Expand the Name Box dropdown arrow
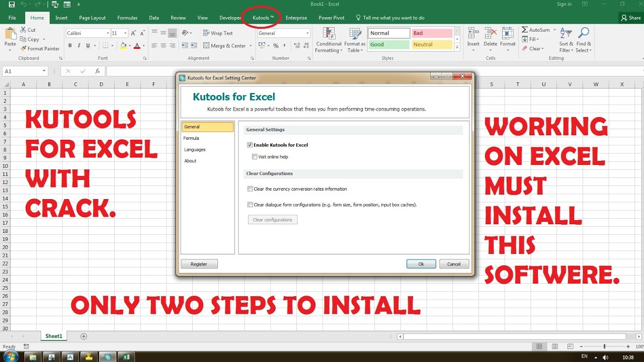The image size is (644, 362). (44, 71)
